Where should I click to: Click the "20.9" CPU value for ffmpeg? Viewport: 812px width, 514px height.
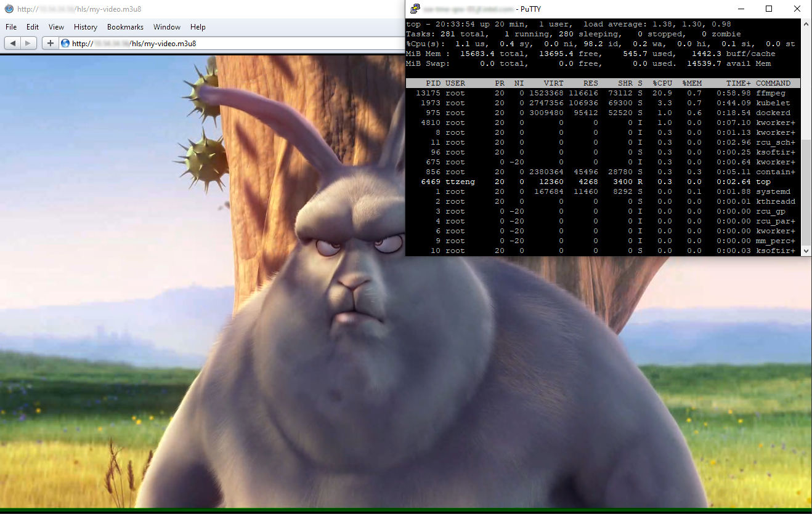662,93
